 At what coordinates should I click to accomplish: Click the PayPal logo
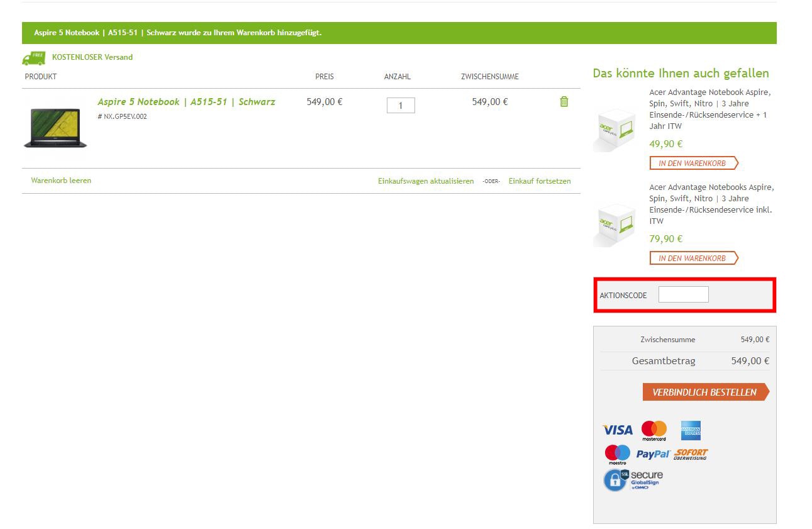click(653, 454)
